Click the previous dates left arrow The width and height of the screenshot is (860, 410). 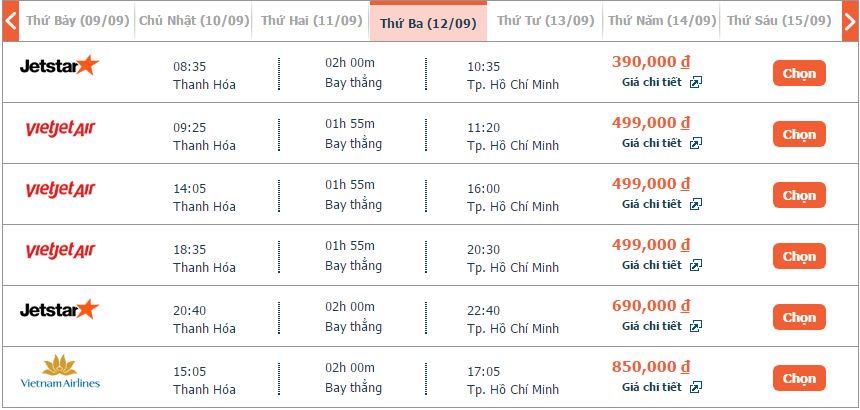tap(10, 21)
